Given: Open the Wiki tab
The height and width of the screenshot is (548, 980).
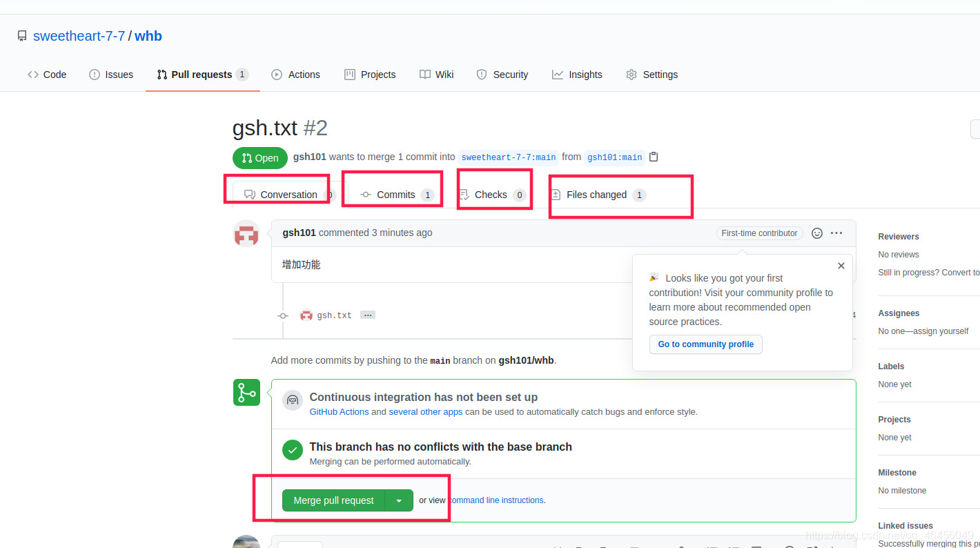Looking at the screenshot, I should [436, 75].
